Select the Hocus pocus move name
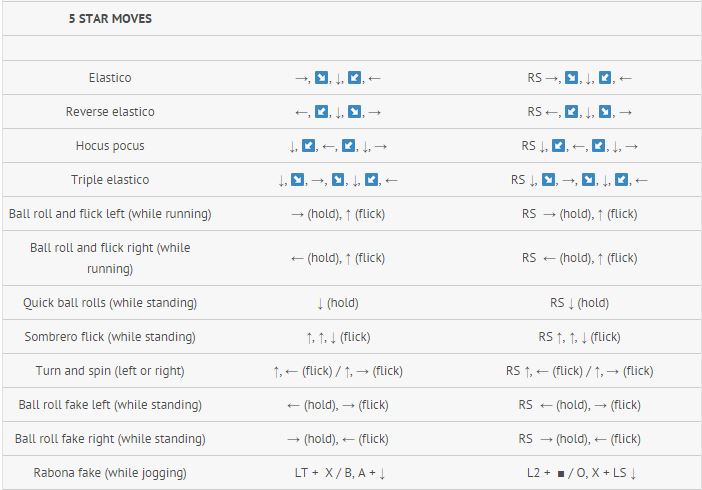 [x=110, y=146]
